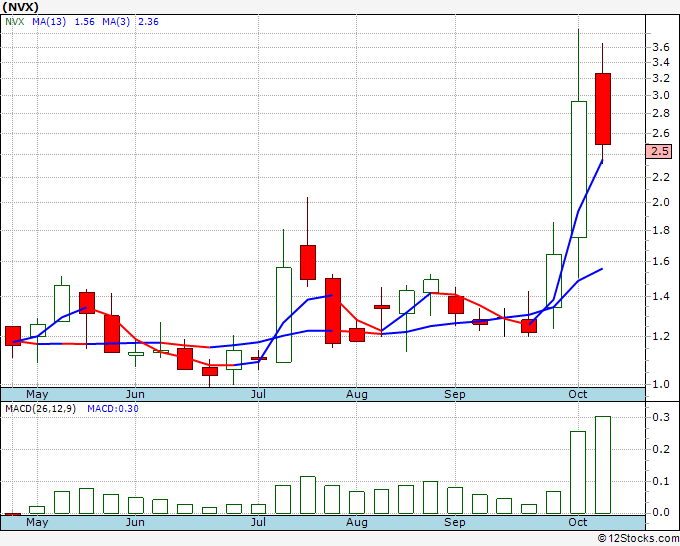
Task: Click the Sep label on the MACD axis
Action: click(x=455, y=522)
